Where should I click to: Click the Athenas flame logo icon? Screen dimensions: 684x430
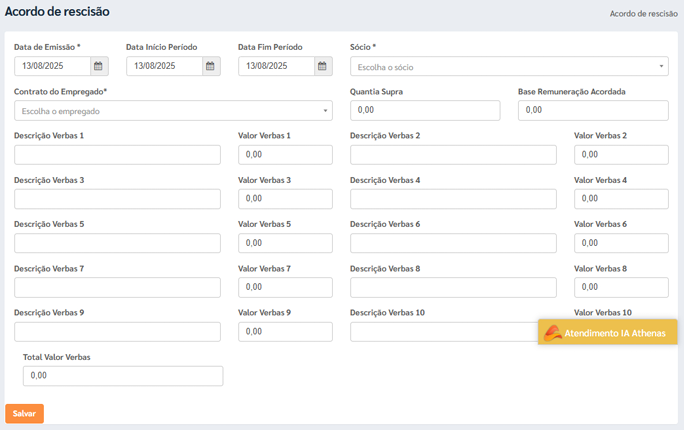[x=552, y=333]
